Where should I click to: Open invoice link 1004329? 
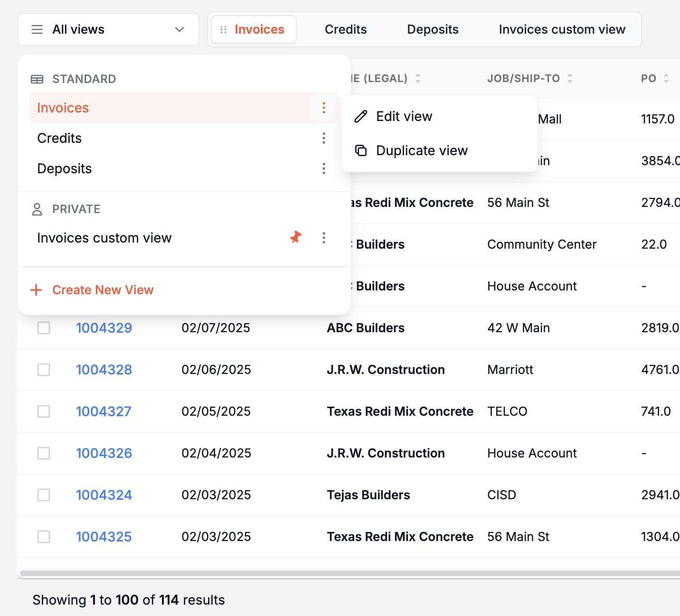click(104, 328)
